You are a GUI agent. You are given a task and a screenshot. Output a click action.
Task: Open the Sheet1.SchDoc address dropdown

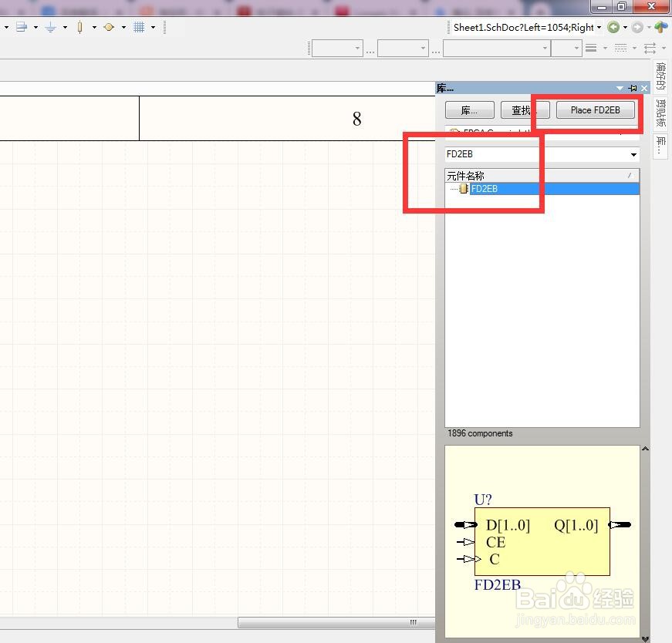(x=599, y=28)
